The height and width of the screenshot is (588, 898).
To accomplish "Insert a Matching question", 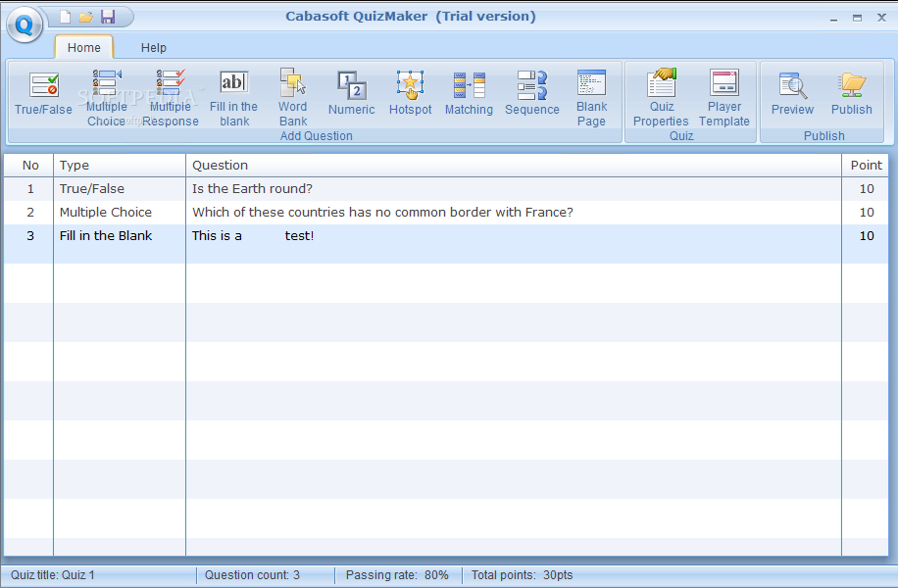I will [469, 94].
